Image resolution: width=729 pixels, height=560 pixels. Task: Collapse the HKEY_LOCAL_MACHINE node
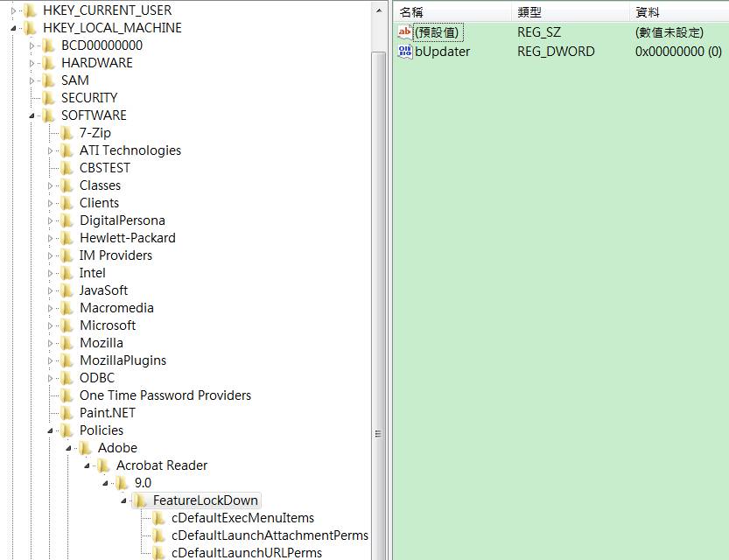pos(13,28)
